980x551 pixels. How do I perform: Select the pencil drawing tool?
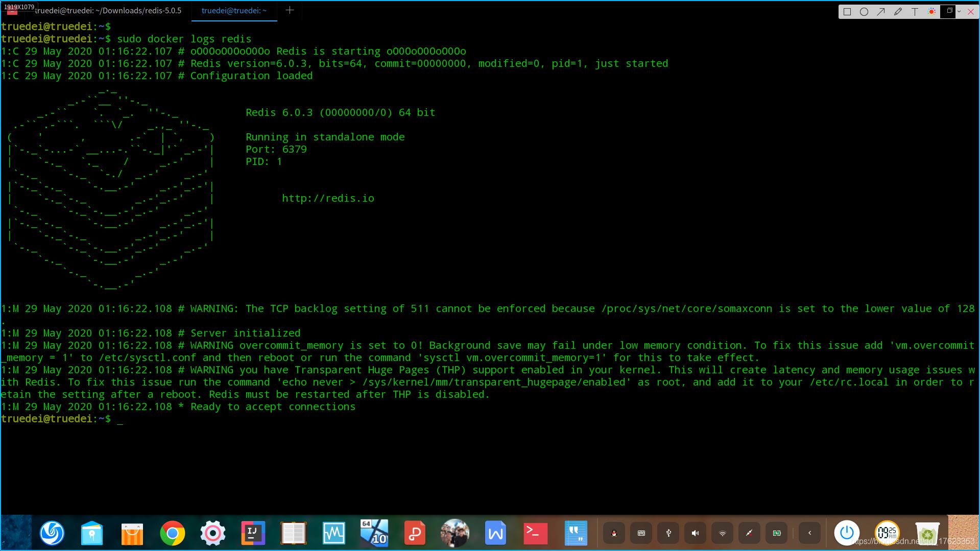point(898,12)
